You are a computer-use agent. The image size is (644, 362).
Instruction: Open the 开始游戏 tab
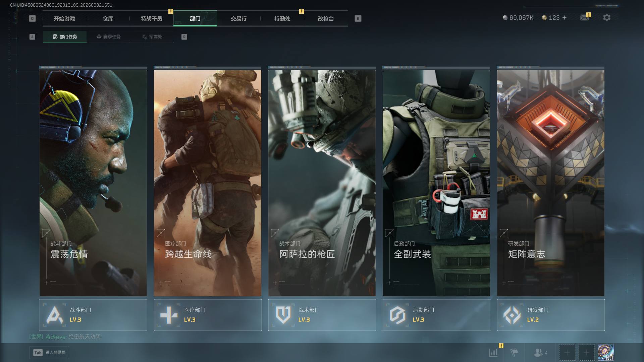pyautogui.click(x=64, y=18)
